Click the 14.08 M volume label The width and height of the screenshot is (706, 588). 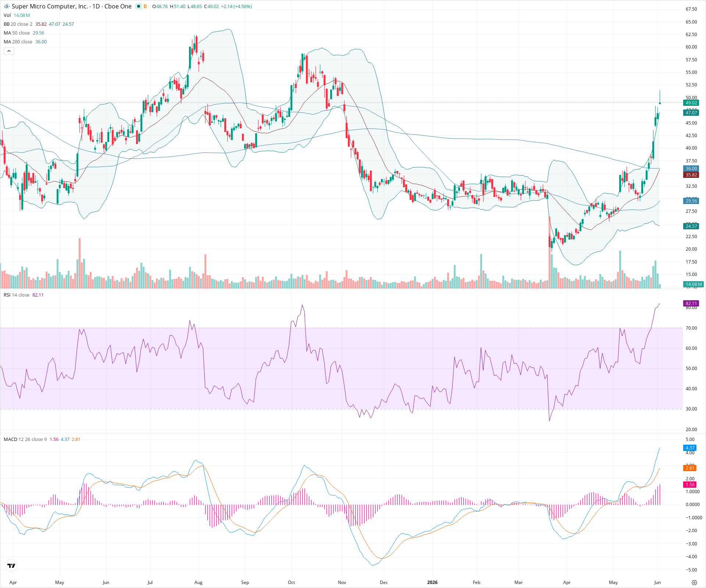pyautogui.click(x=693, y=284)
